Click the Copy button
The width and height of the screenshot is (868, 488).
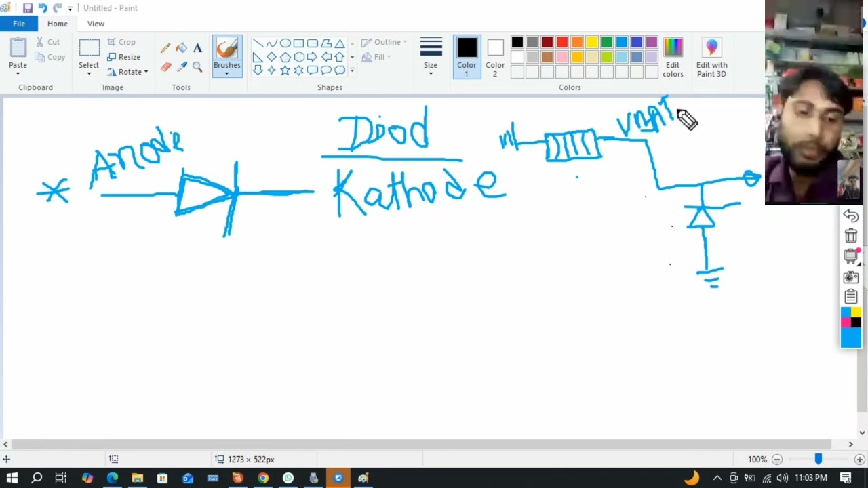[50, 57]
